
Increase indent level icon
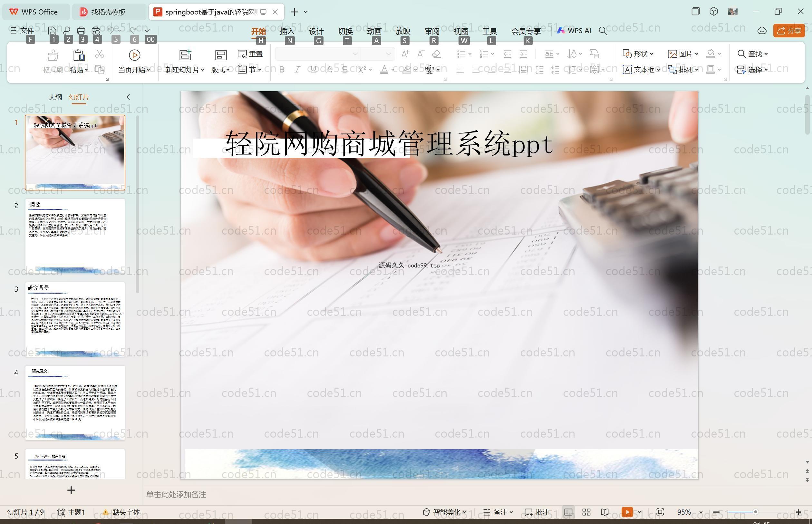tap(523, 54)
